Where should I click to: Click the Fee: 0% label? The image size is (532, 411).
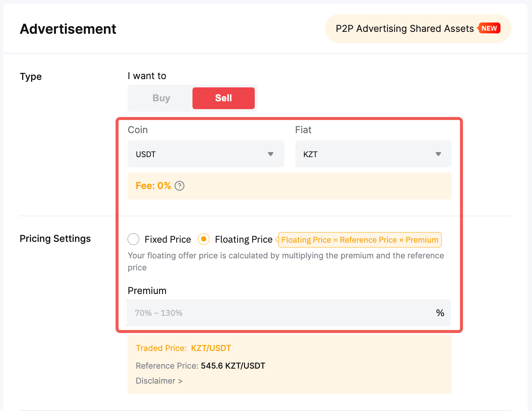click(x=153, y=186)
